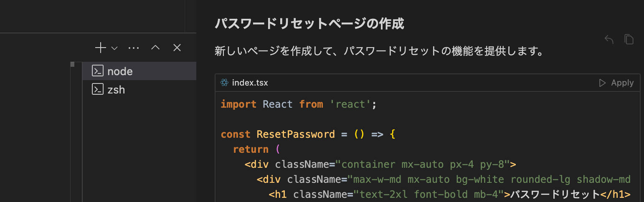Image resolution: width=644 pixels, height=202 pixels.
Task: Open the terminal panel more actions menu
Action: pyautogui.click(x=134, y=48)
